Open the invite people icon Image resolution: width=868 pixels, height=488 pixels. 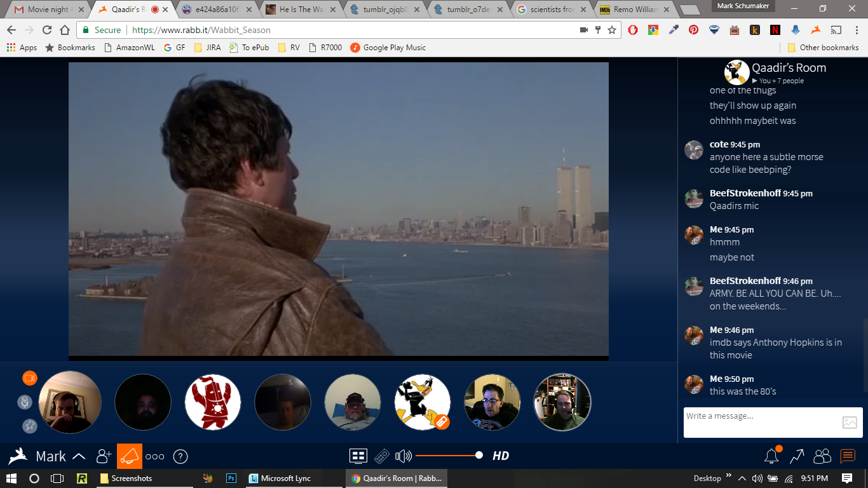tap(104, 456)
